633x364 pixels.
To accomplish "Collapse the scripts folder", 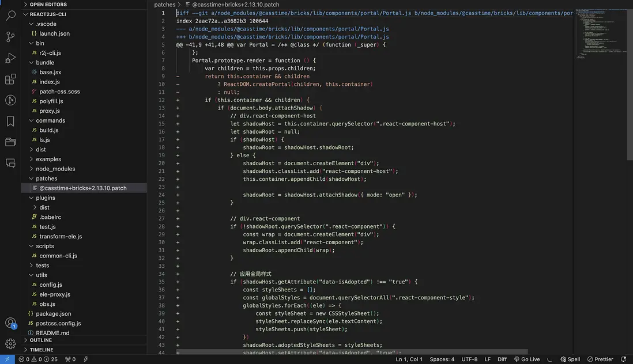I will [84, 247].
